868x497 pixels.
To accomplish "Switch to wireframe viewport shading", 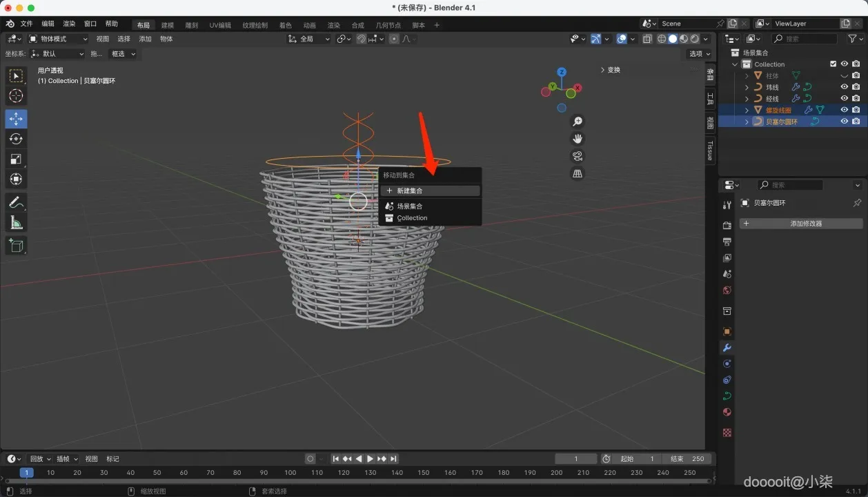I will pyautogui.click(x=662, y=39).
